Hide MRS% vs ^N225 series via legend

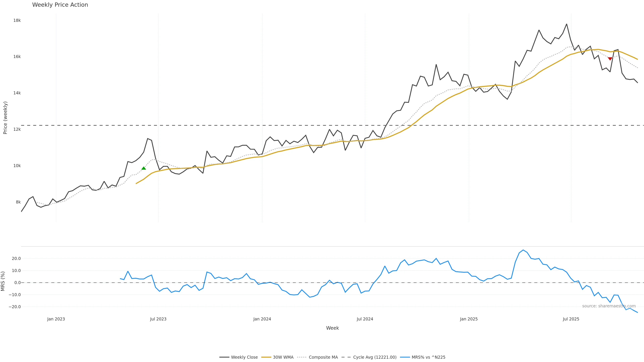click(x=428, y=357)
